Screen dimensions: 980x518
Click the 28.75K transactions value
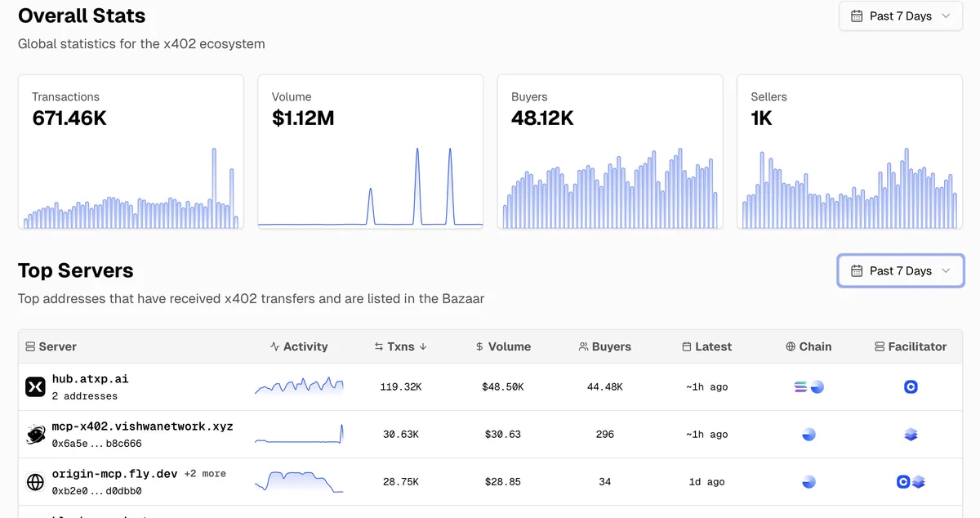401,481
